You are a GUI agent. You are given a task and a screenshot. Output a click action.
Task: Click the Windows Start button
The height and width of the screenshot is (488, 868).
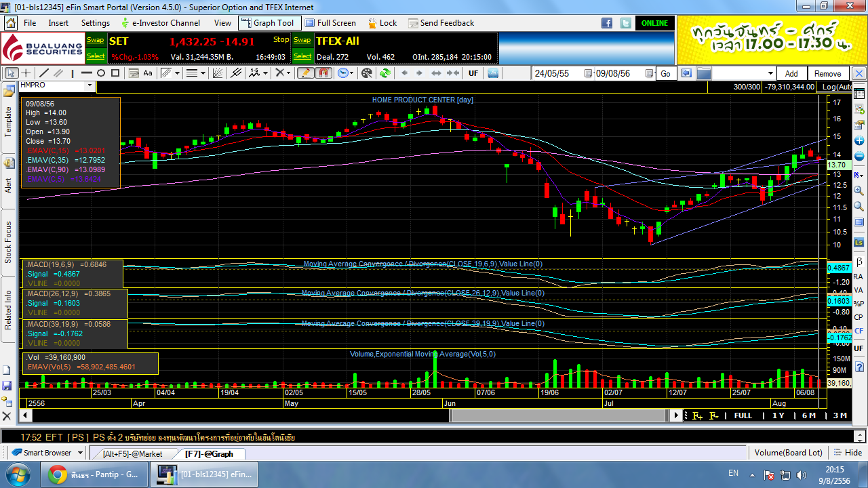(x=17, y=474)
